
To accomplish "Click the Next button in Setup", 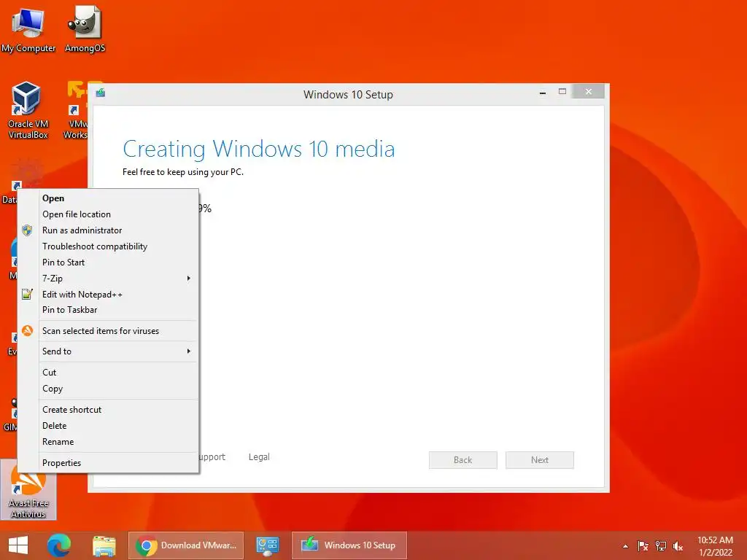I will point(540,460).
